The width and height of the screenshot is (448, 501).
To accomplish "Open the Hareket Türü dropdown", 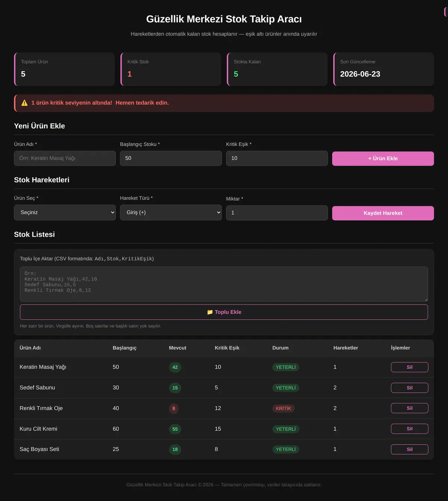I will [x=171, y=212].
